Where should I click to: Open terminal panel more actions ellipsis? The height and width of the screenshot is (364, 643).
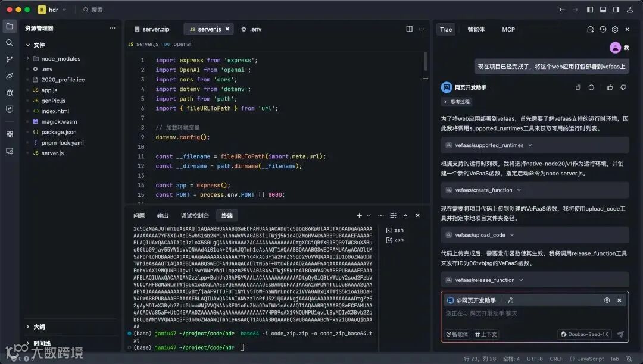pyautogui.click(x=381, y=215)
